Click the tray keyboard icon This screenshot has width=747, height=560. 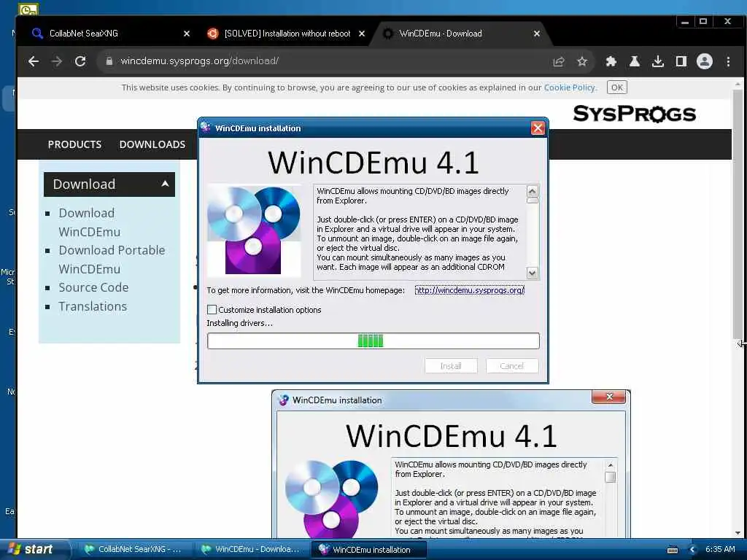[672, 550]
